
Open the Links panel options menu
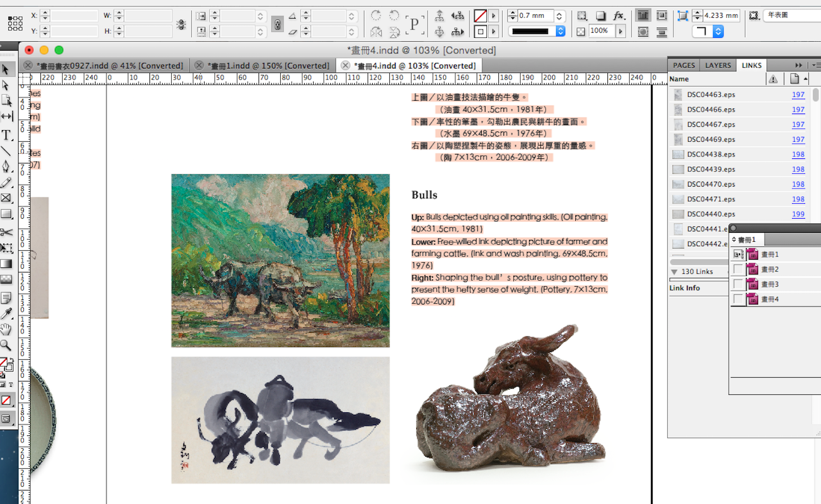point(816,65)
